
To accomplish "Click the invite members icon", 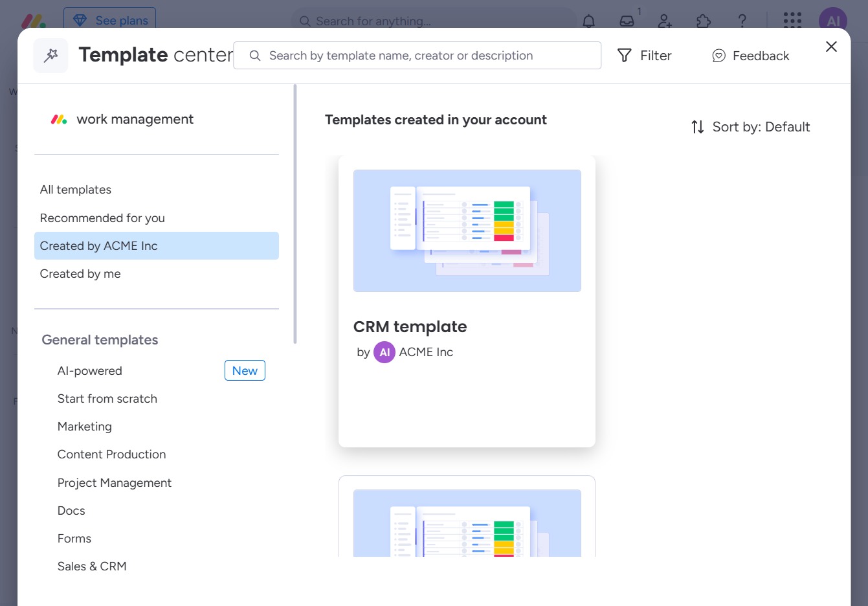I will click(x=665, y=21).
